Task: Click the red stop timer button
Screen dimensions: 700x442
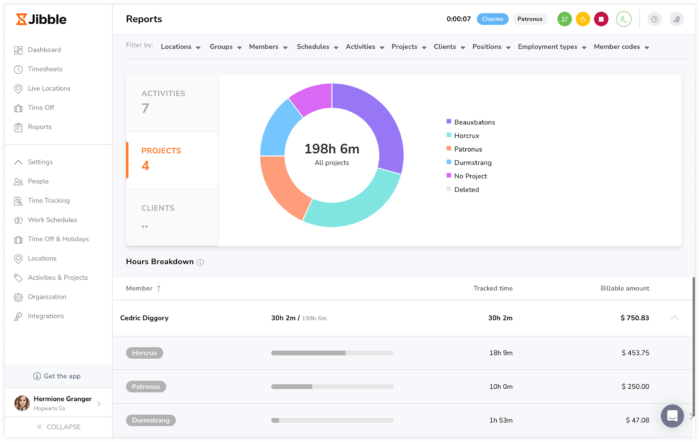Action: click(x=601, y=19)
